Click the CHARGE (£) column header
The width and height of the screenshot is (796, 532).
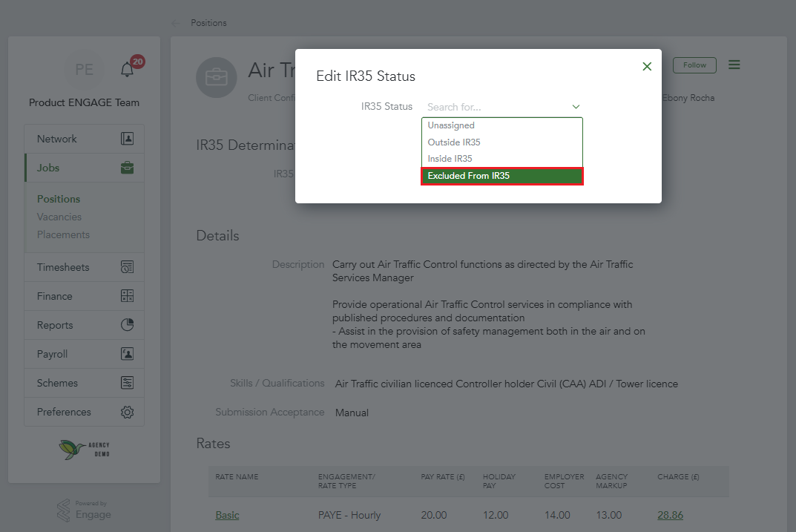point(678,476)
